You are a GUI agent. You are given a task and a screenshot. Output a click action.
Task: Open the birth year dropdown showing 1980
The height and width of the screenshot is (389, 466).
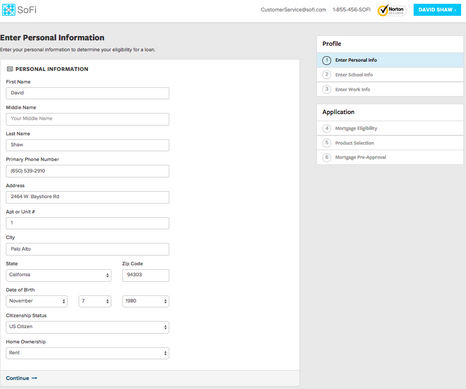coord(146,301)
